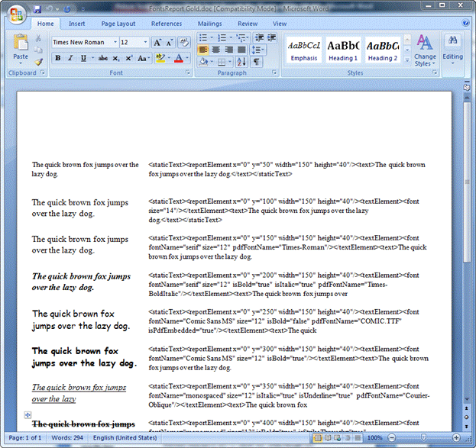Start a bulleted list

click(202, 38)
